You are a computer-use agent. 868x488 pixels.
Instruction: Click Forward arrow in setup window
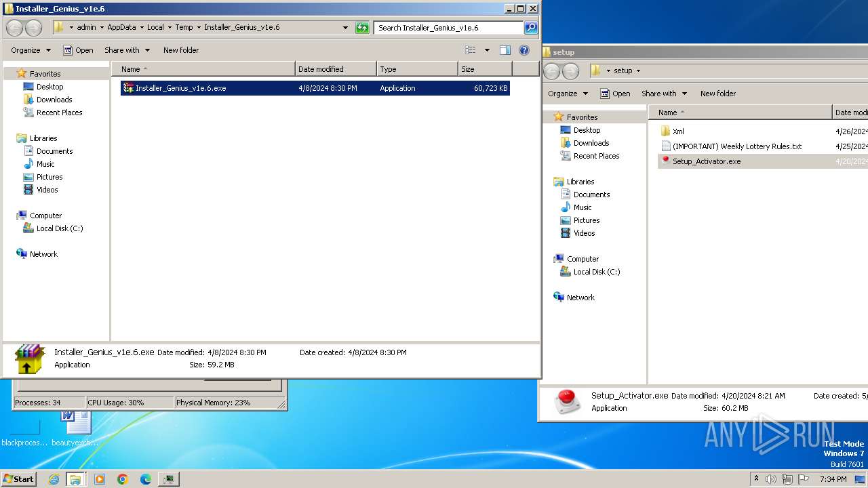tap(570, 71)
